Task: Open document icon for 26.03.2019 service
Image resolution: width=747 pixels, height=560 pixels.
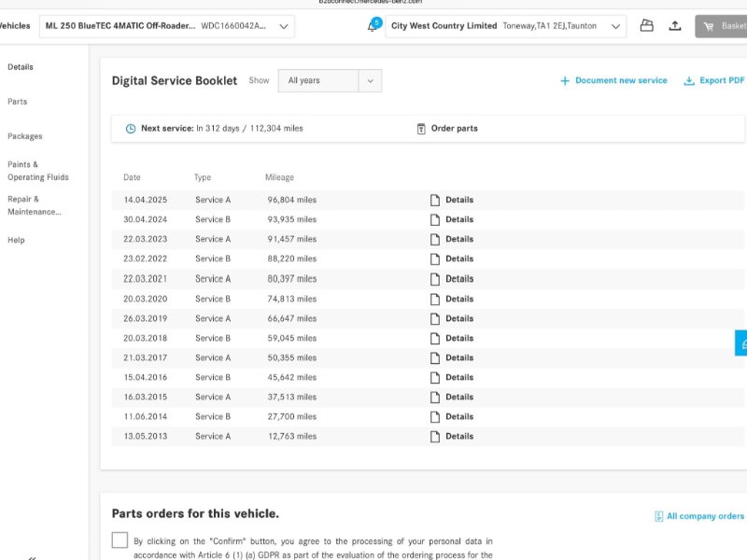Action: [x=435, y=318]
